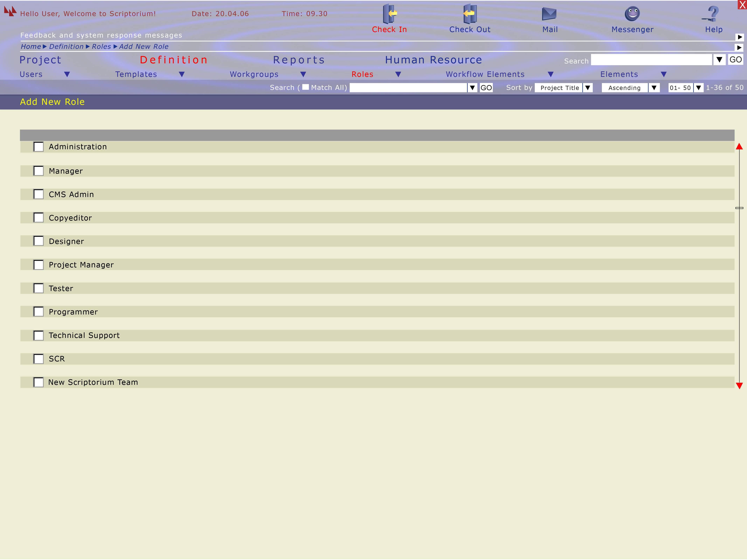This screenshot has width=747, height=560.
Task: Launch Messenger smiley icon
Action: pos(632,14)
